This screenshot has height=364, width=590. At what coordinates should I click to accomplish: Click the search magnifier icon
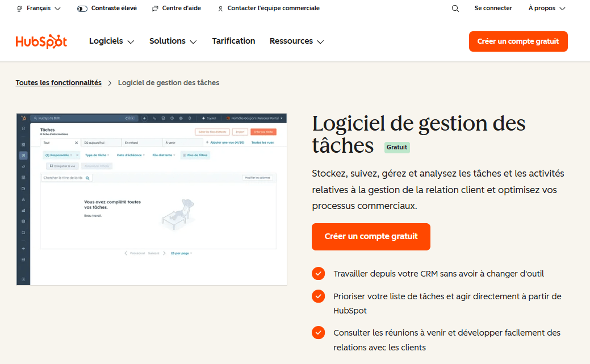(455, 9)
